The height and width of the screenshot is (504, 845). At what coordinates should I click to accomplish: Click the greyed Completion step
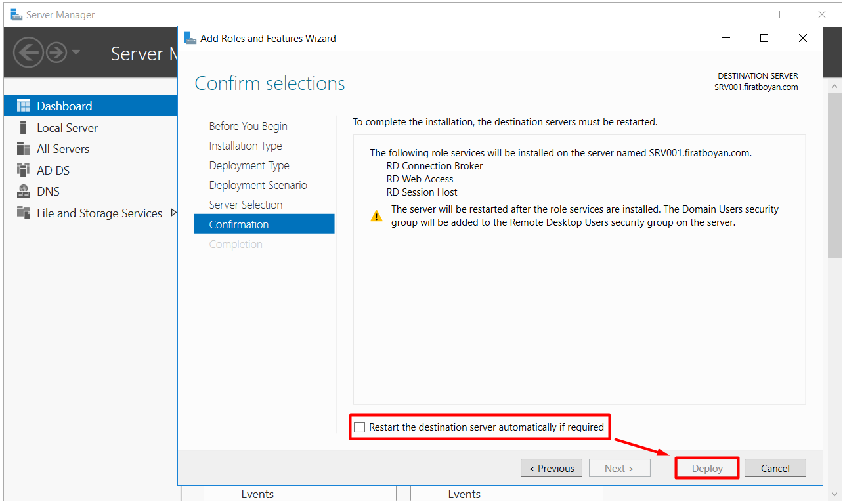point(236,244)
